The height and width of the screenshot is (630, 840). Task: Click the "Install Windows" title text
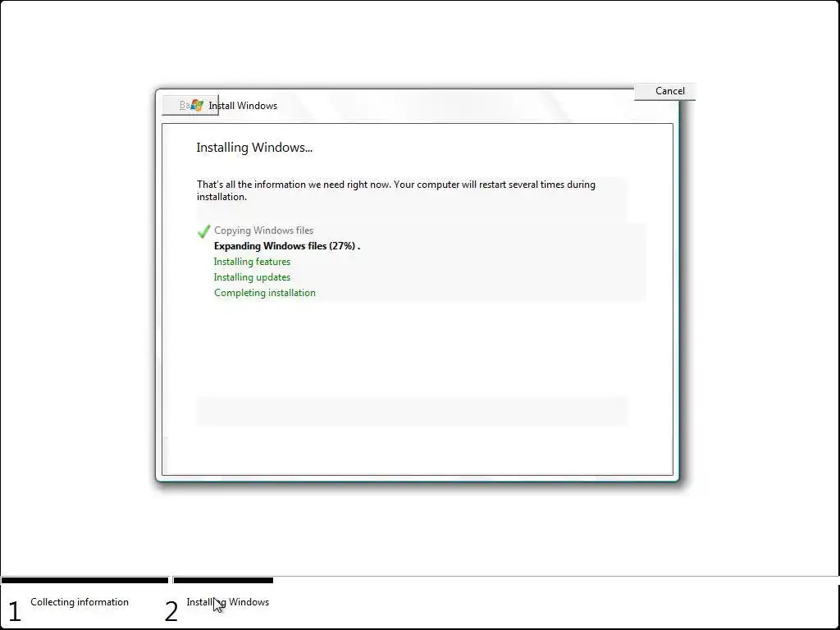click(x=243, y=106)
